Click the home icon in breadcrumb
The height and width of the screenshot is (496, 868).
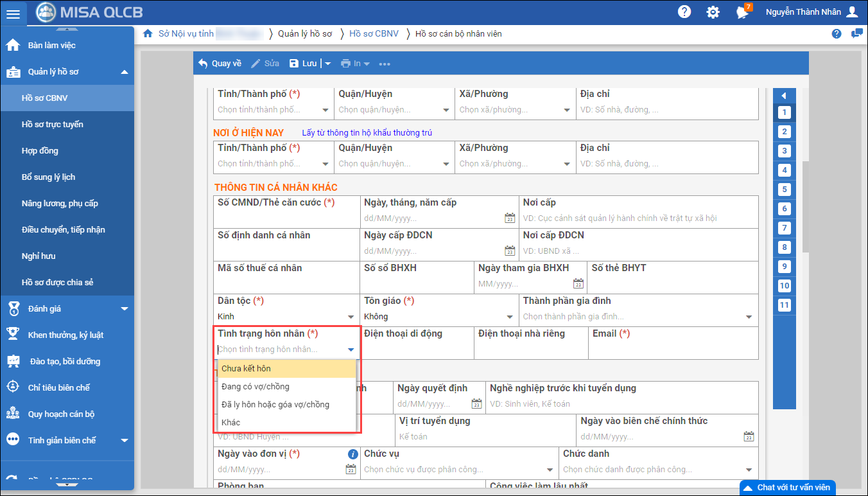click(x=148, y=33)
